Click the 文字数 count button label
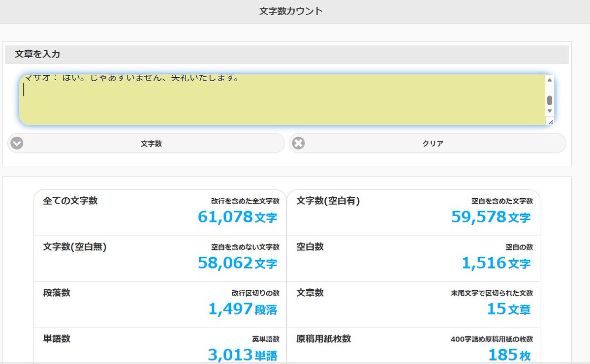590x364 pixels. tap(151, 144)
